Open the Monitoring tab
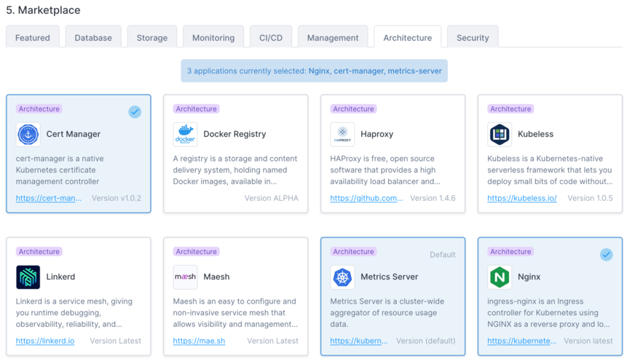This screenshot has width=627, height=364. [x=213, y=38]
